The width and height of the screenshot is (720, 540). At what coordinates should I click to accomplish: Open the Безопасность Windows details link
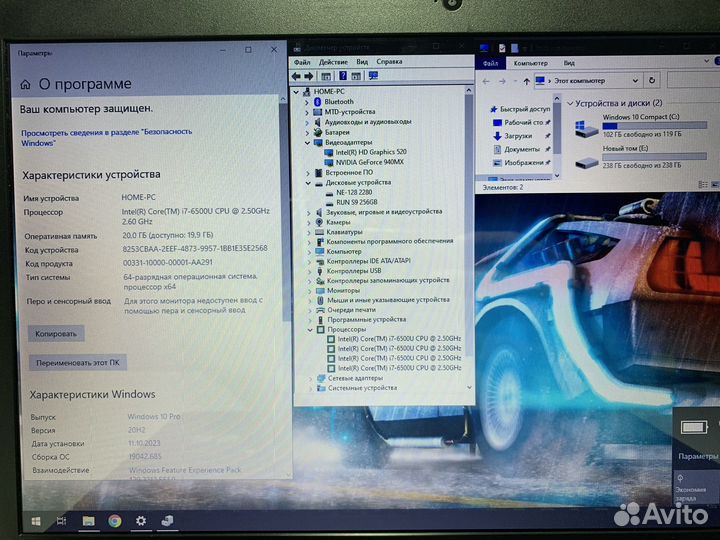point(107,137)
